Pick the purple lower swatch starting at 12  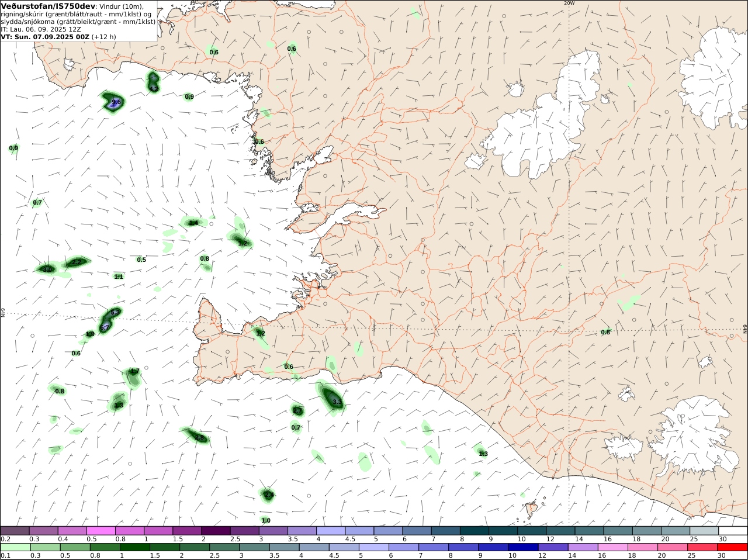[553, 547]
